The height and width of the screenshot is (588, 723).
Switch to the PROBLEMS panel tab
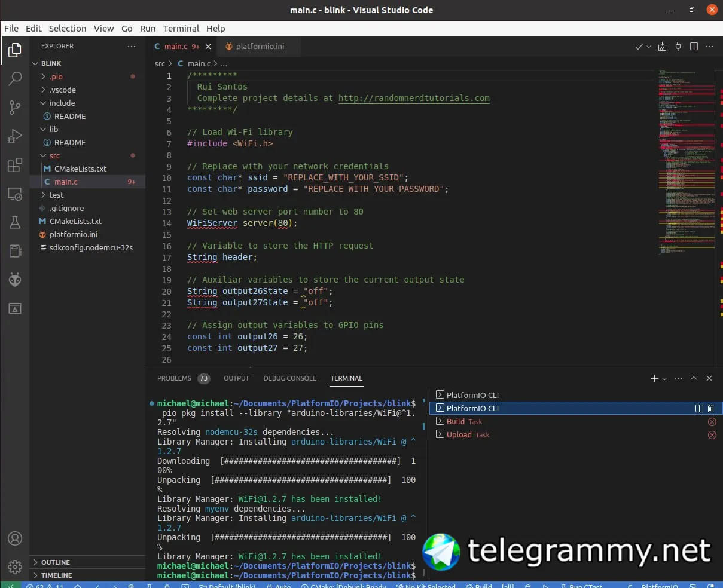(174, 378)
